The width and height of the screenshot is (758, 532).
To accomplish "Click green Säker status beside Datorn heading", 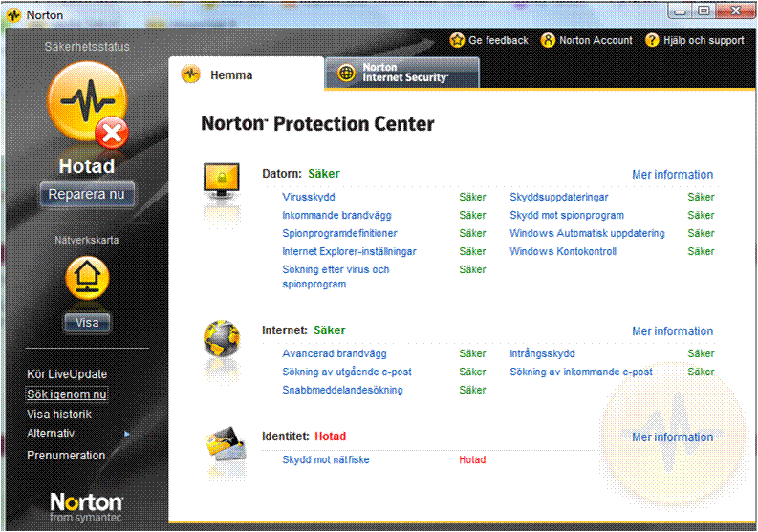I will (324, 174).
